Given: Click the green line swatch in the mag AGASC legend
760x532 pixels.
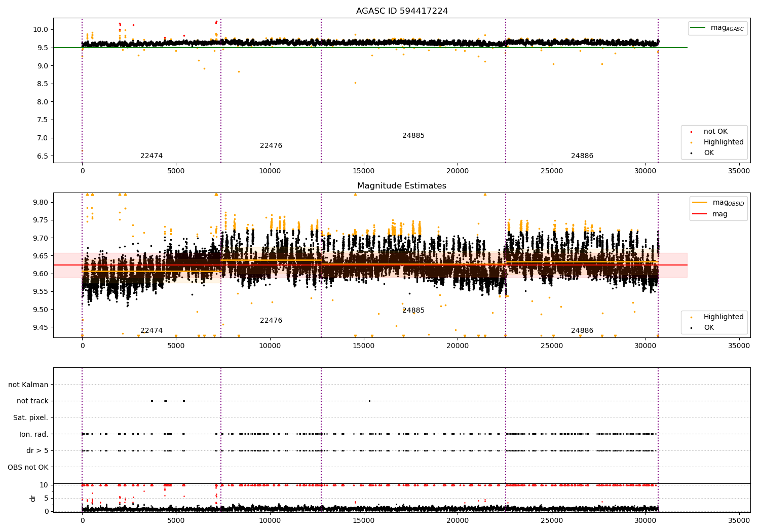Looking at the screenshot, I should [x=699, y=28].
